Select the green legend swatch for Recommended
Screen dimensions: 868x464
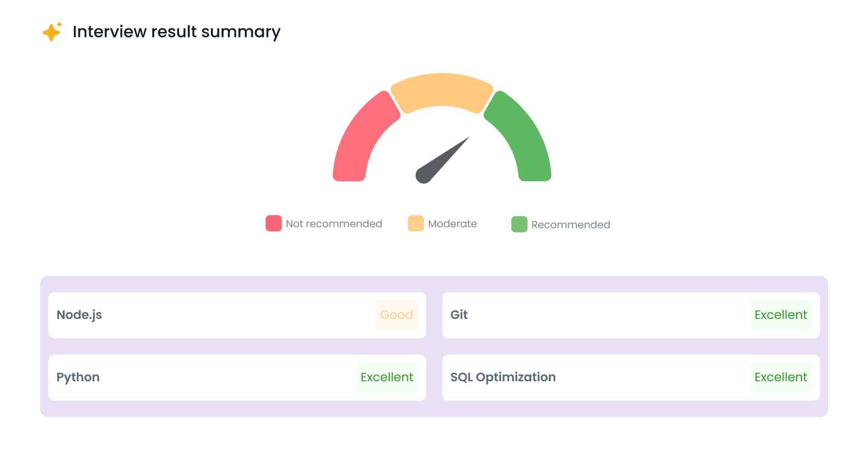point(519,224)
